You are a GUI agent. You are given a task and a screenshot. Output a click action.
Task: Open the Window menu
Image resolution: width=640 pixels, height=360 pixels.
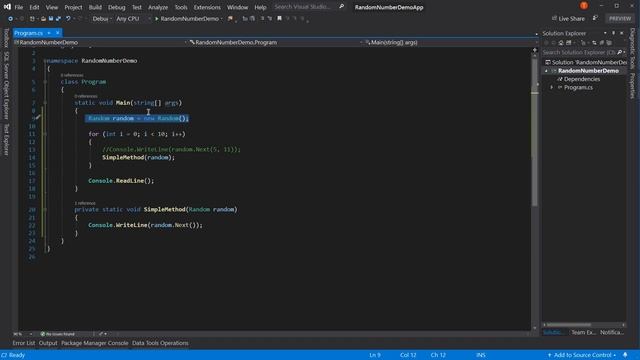(x=238, y=7)
